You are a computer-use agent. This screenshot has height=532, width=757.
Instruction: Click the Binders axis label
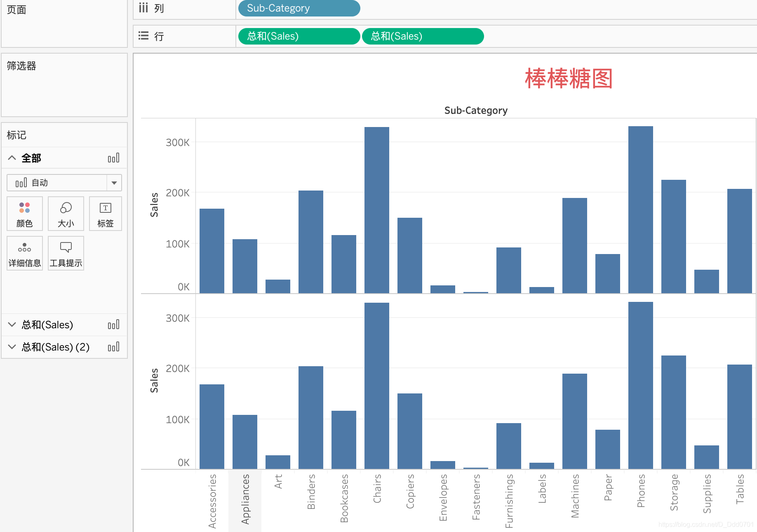click(x=311, y=492)
